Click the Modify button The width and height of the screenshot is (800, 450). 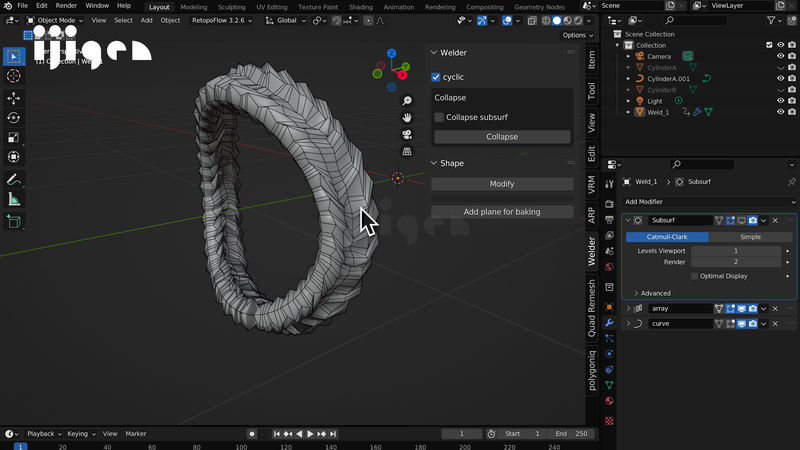tap(502, 184)
